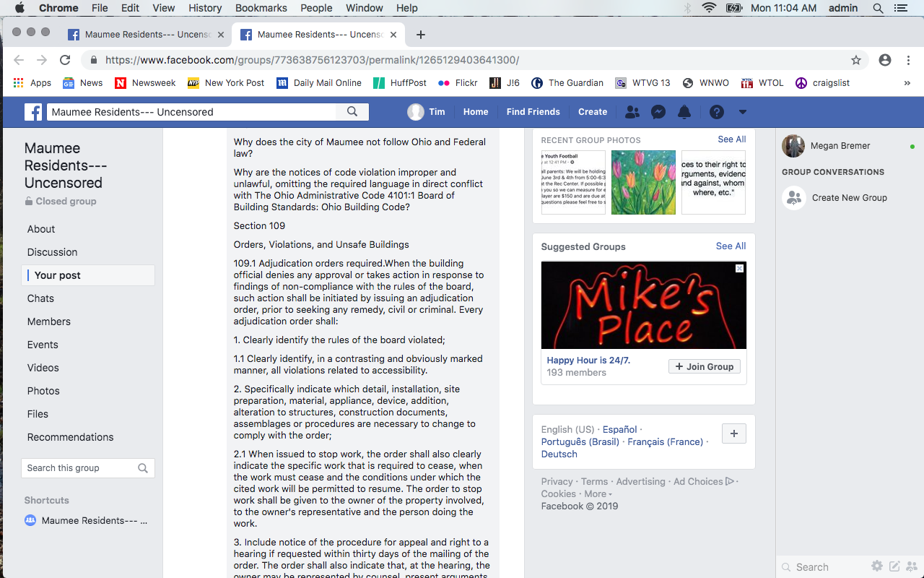Open the Friend Requests icon
This screenshot has width=924, height=578.
632,112
